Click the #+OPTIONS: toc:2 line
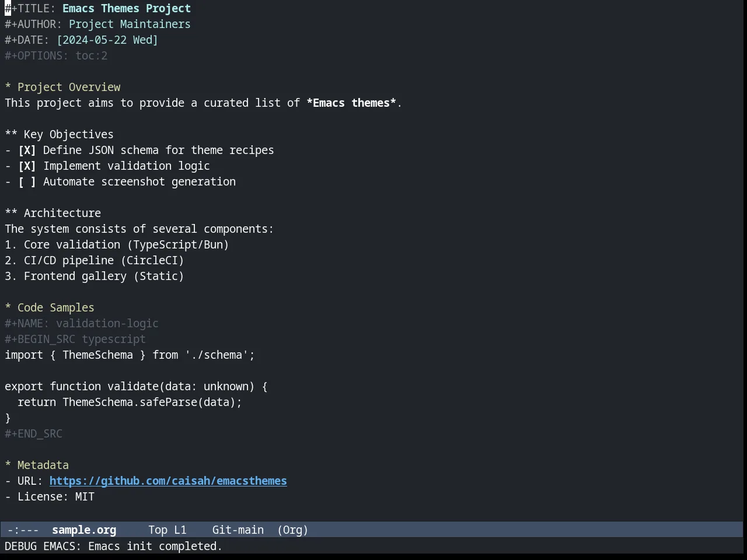Screen dimensions: 747x560 [x=56, y=55]
